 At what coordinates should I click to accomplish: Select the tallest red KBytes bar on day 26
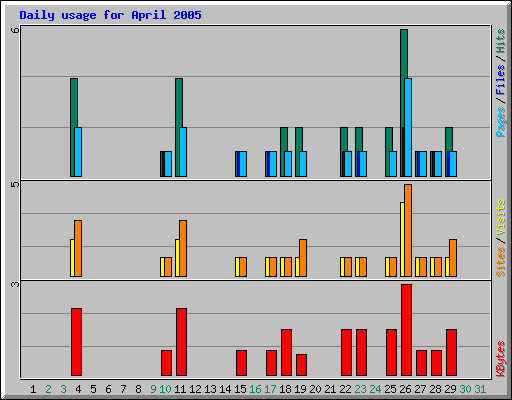point(406,330)
